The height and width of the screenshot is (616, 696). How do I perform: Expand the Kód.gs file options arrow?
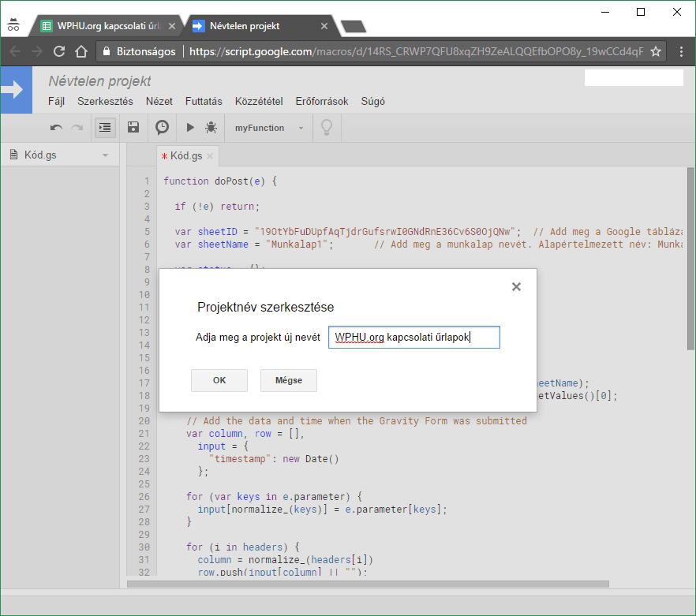point(106,155)
